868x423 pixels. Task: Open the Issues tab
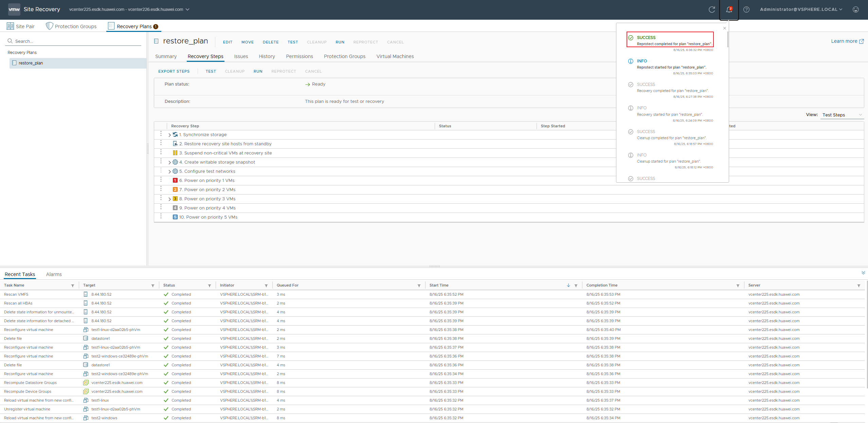click(241, 56)
